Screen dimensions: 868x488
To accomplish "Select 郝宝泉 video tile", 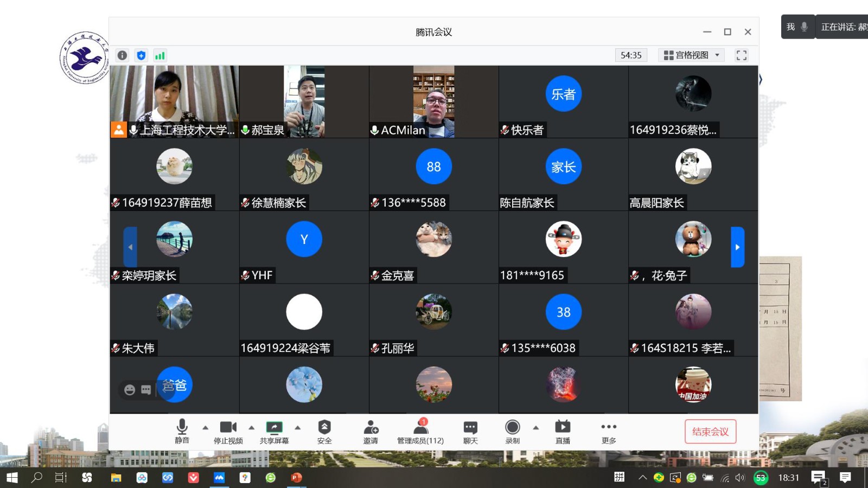I will click(x=304, y=101).
